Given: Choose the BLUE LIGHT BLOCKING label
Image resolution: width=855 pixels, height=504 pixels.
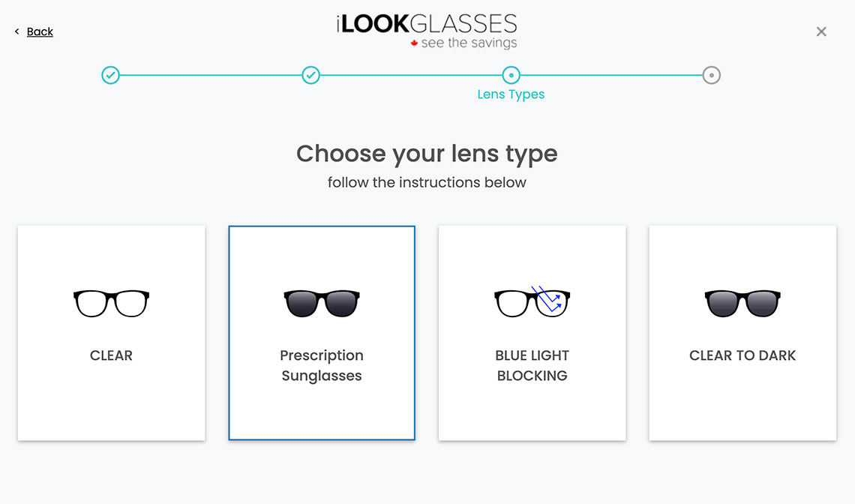Looking at the screenshot, I should point(532,365).
